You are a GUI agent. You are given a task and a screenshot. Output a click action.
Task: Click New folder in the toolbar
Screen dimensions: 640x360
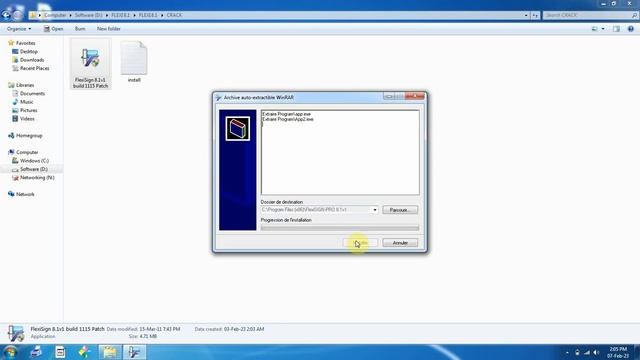pyautogui.click(x=109, y=29)
